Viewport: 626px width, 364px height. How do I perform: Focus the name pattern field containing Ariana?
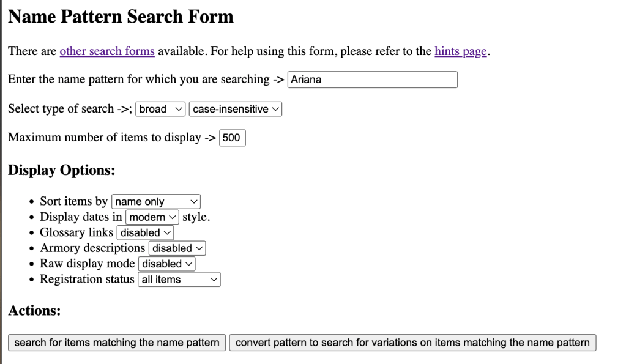click(x=372, y=80)
